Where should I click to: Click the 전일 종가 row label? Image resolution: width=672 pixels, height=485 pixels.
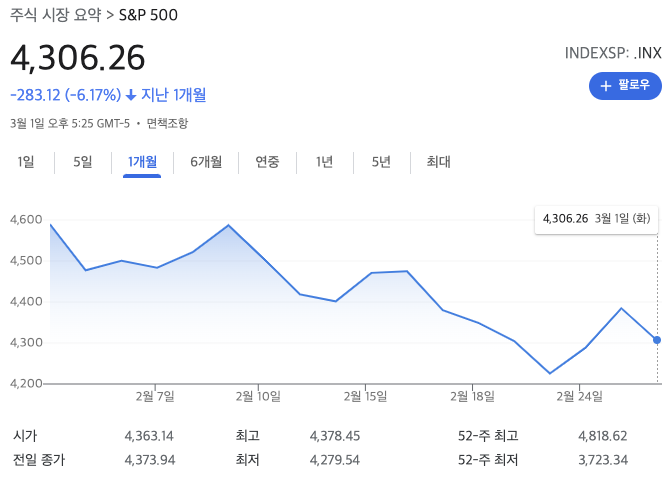[39, 460]
